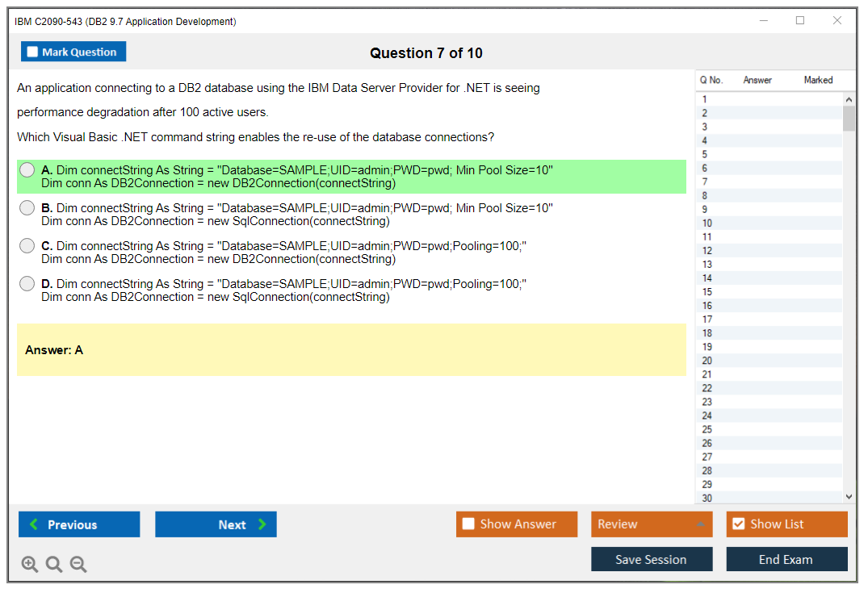Maximize the exam window
Image resolution: width=868 pixels, height=593 pixels.
point(800,21)
